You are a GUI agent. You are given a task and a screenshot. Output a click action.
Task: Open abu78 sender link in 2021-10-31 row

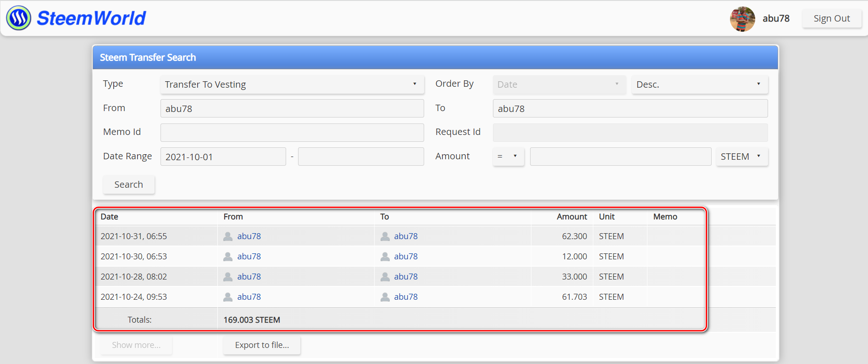tap(249, 236)
